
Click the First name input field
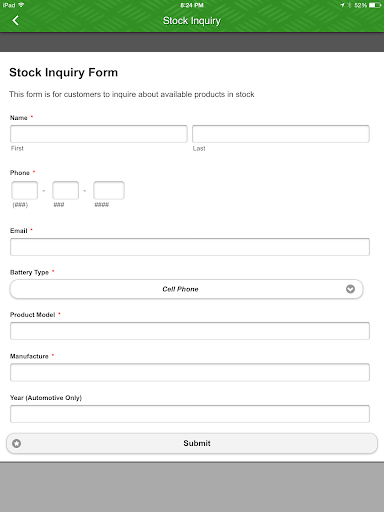(99, 134)
